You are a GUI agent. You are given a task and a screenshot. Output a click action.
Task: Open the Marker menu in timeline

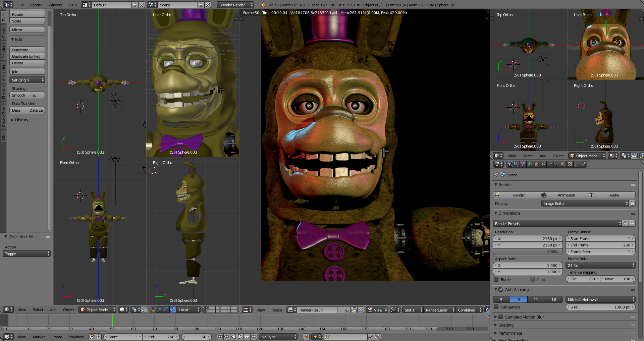[x=39, y=337]
